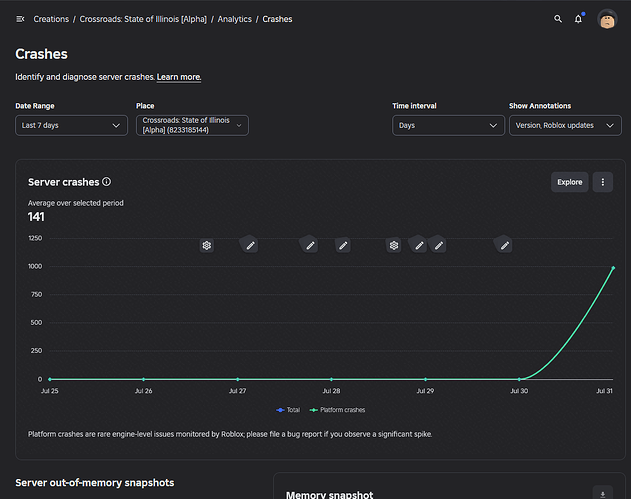The image size is (631, 499).
Task: Click the Jul 26 data point on chart
Action: (x=144, y=379)
